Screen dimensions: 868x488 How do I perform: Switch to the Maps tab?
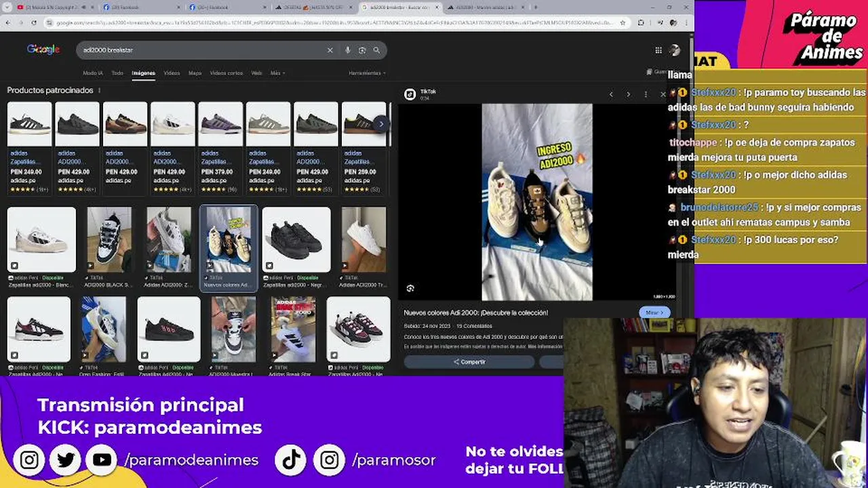195,73
